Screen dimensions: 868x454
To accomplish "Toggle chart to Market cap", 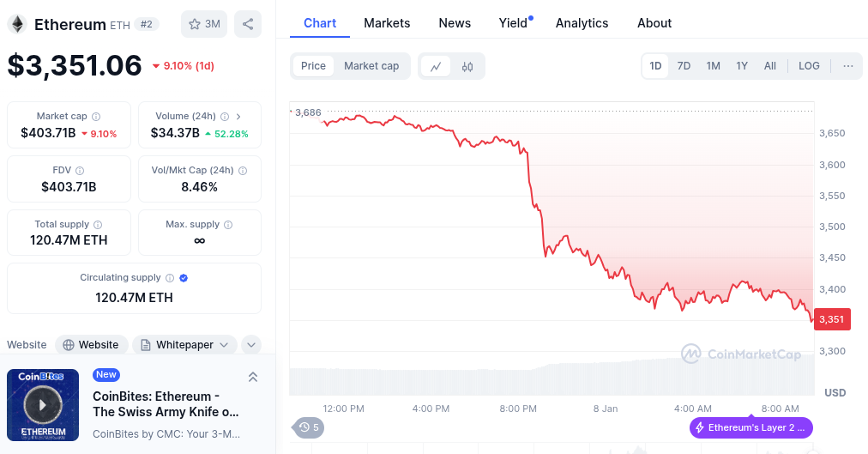I will (371, 66).
